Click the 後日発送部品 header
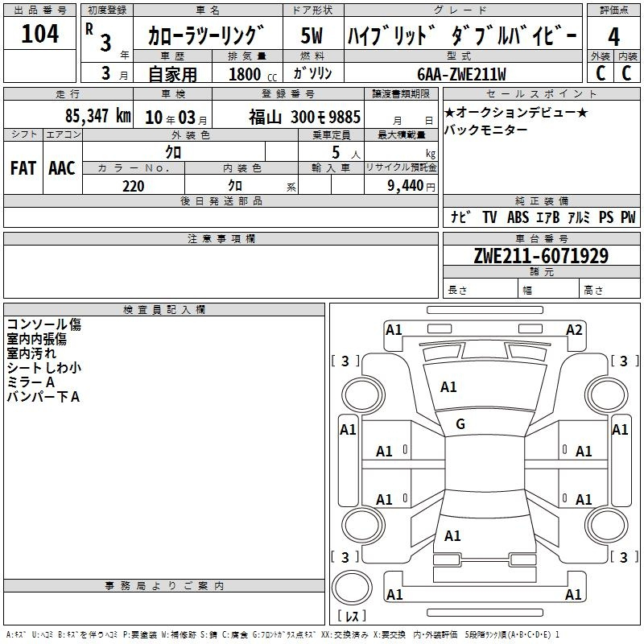Image resolution: width=644 pixels, height=644 pixels. click(x=221, y=200)
